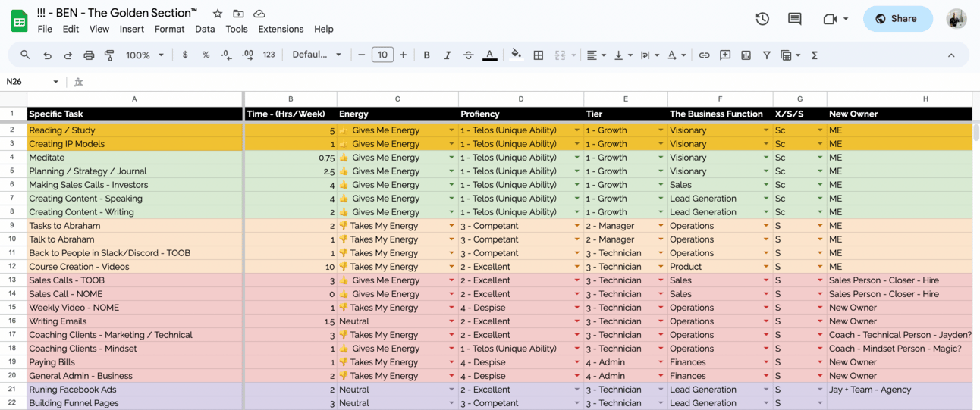The height and width of the screenshot is (410, 980).
Task: Open version history clock icon
Action: pos(762,19)
